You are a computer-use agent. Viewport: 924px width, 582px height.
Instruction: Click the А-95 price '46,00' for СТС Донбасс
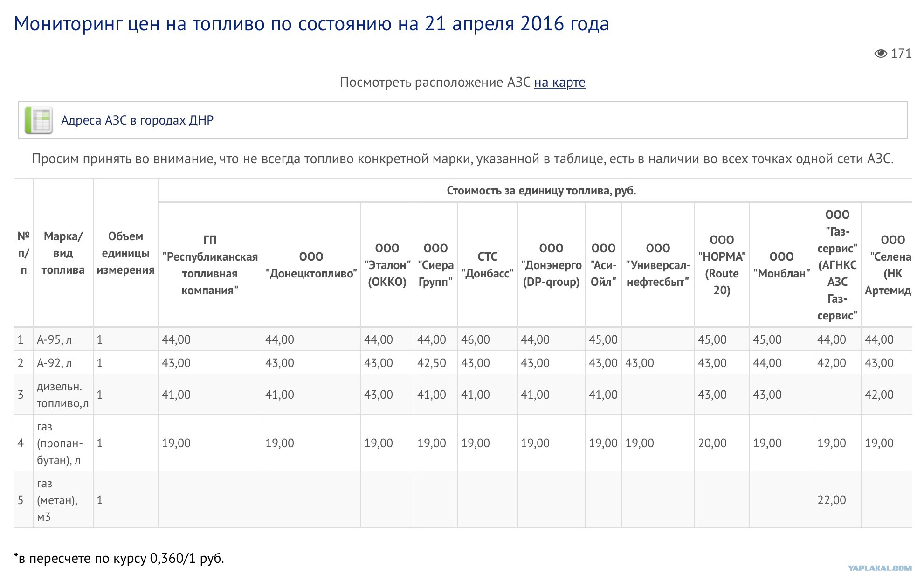pyautogui.click(x=476, y=339)
